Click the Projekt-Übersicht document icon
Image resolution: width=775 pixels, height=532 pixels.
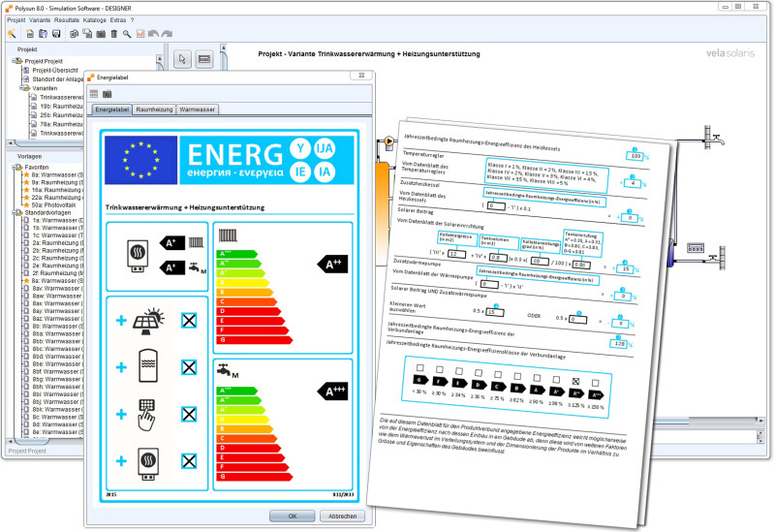tap(27, 70)
